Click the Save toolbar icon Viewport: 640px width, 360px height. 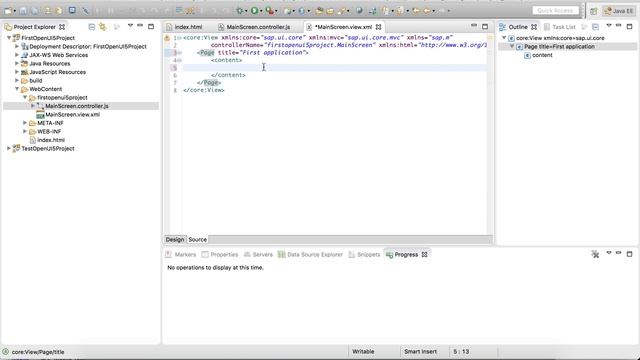point(23,11)
